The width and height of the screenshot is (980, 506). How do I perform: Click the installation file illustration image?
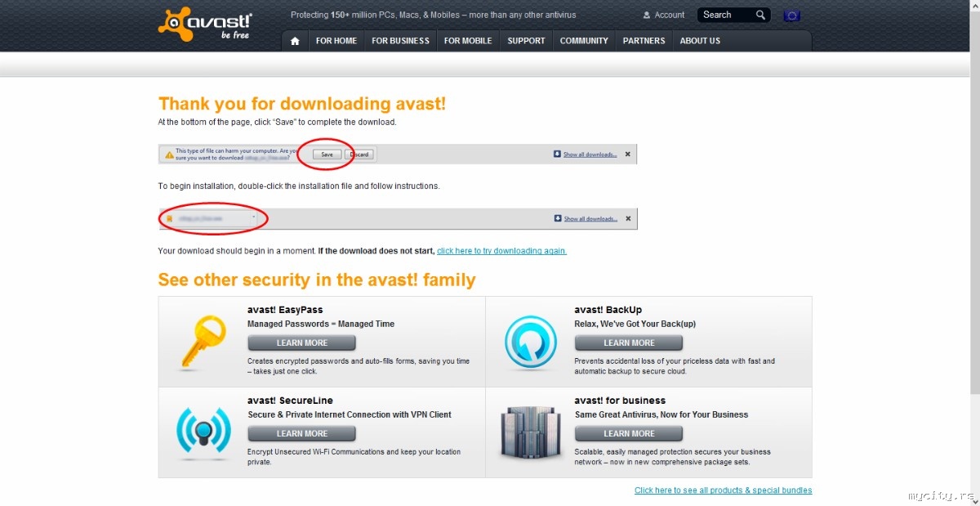point(398,218)
